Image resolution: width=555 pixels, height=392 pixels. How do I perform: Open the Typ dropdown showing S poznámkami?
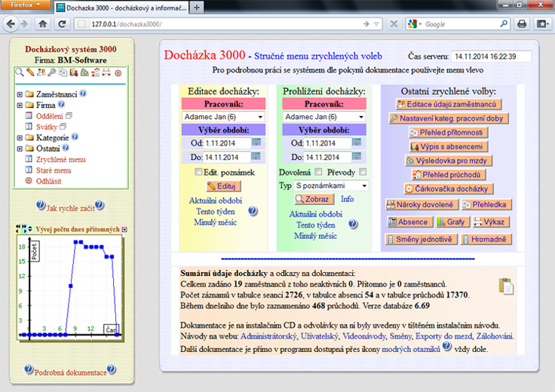click(x=331, y=185)
